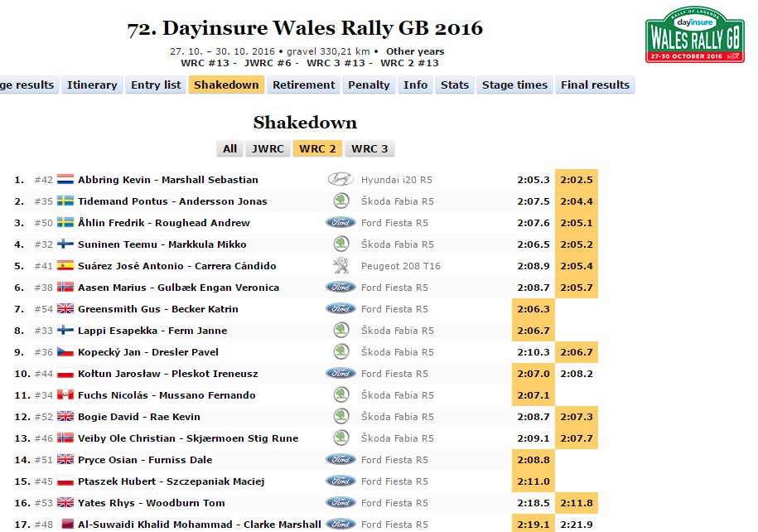Click Ptaszek's time 2:11.0
Image resolution: width=758 pixels, height=532 pixels.
(533, 481)
